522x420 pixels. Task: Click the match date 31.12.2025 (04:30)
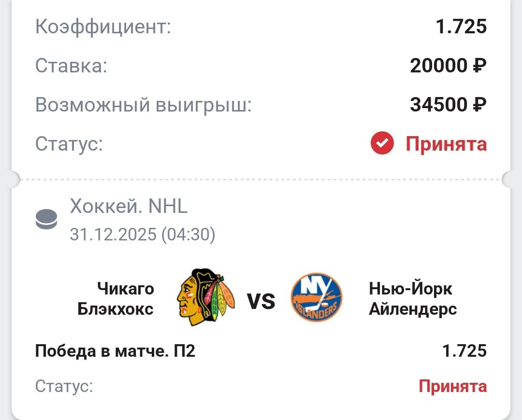coord(143,235)
